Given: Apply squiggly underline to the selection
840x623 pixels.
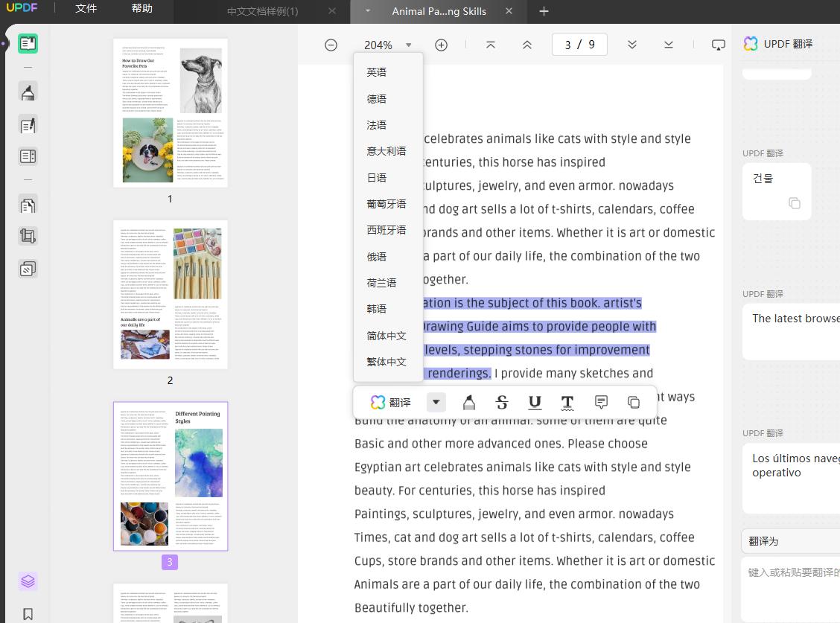Looking at the screenshot, I should (567, 403).
